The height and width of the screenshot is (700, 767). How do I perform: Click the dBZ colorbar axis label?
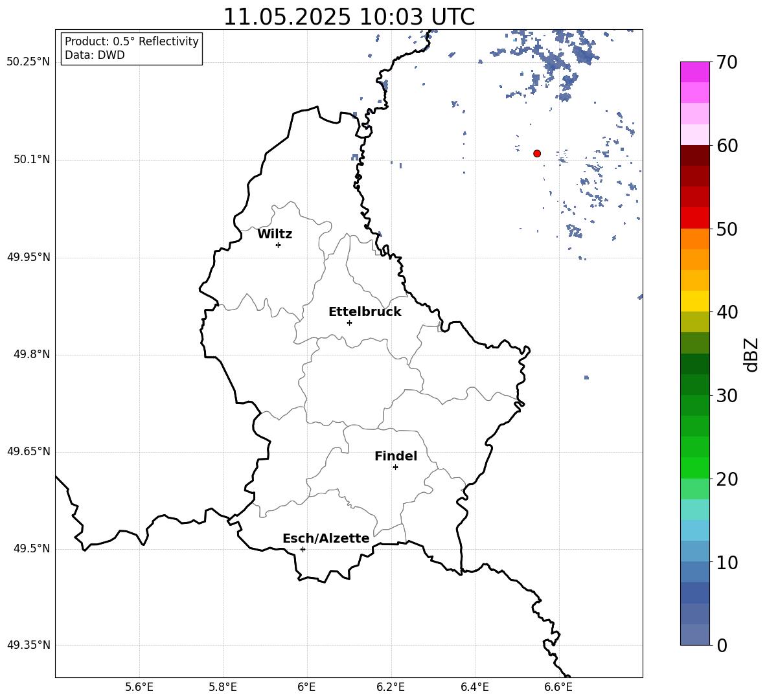pos(751,354)
